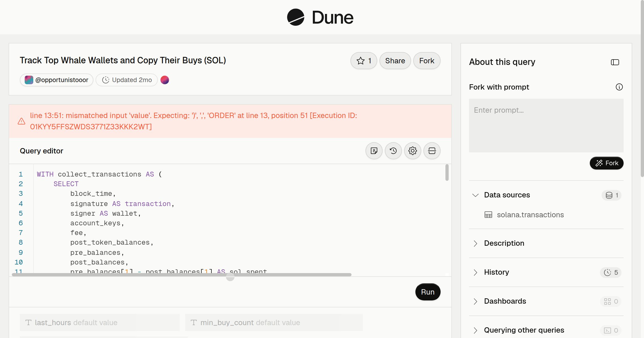644x338 pixels.
Task: Click the editor horizontal scrollbar
Action: coord(182,275)
